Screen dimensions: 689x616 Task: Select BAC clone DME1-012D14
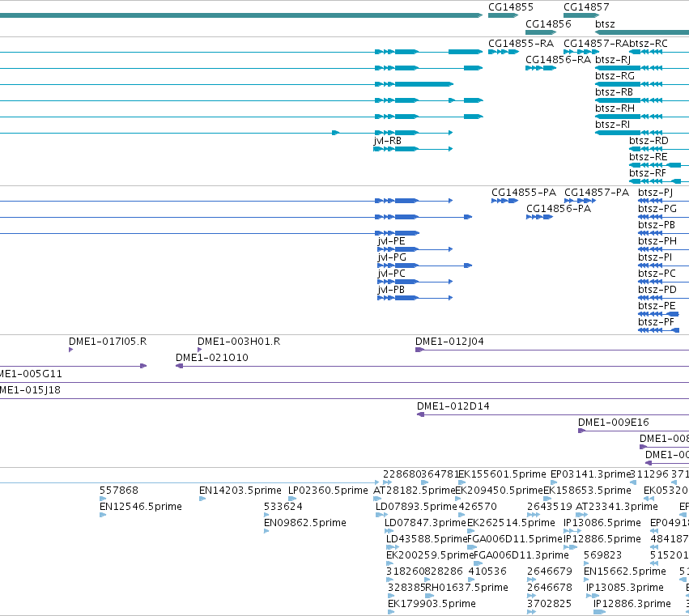[453, 406]
